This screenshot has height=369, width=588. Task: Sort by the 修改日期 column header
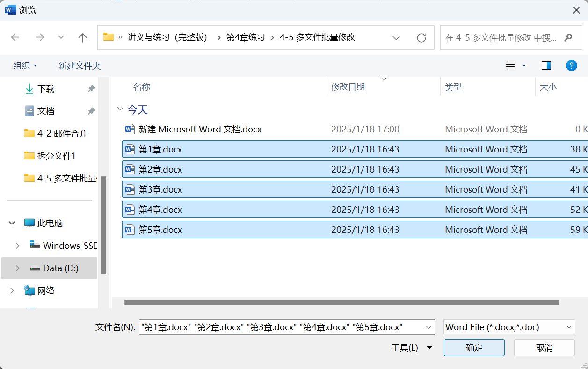coord(348,87)
